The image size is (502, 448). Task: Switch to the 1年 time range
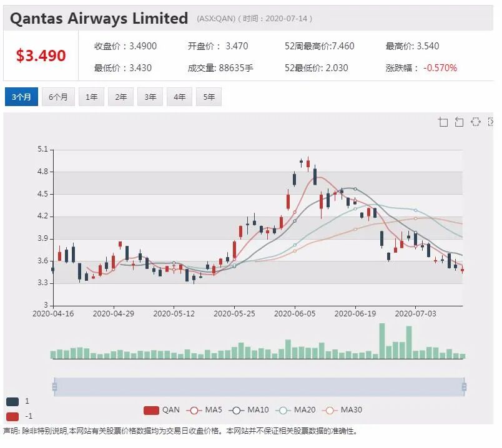92,97
